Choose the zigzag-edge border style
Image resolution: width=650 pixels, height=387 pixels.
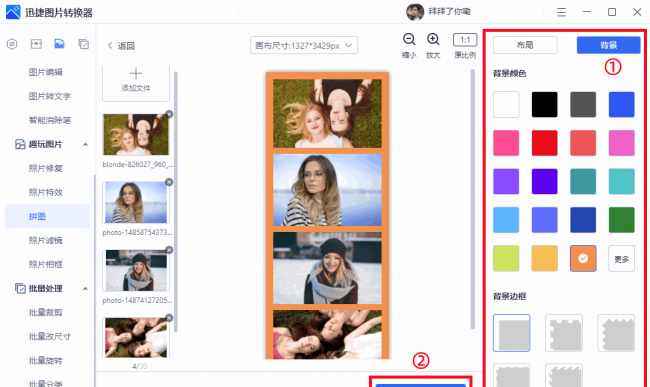click(x=616, y=333)
